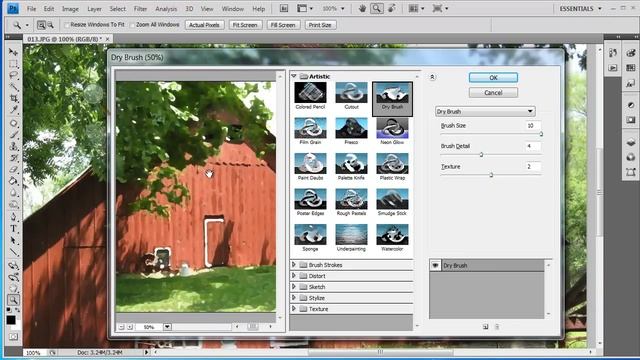The height and width of the screenshot is (360, 640).
Task: Click the Brush Detail slider handle
Action: click(x=481, y=155)
